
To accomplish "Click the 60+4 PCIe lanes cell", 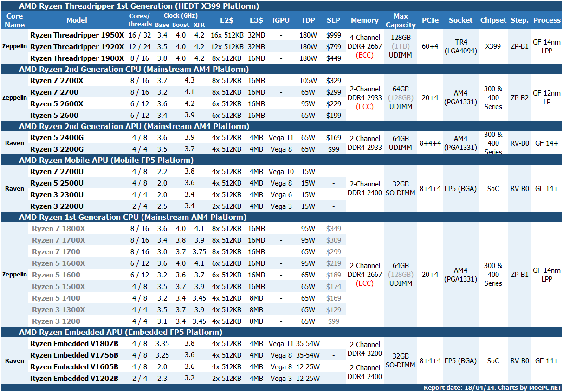I will pyautogui.click(x=430, y=47).
